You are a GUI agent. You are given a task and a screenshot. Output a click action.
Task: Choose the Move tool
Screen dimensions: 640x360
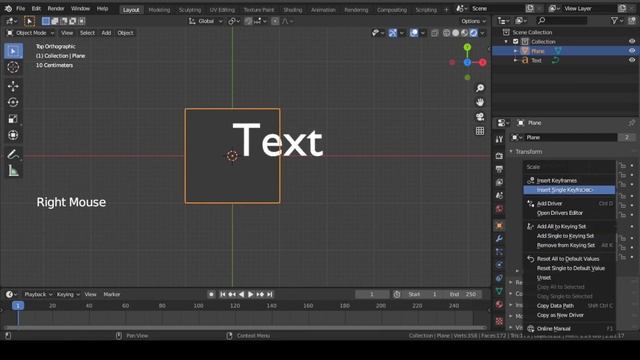pyautogui.click(x=13, y=86)
